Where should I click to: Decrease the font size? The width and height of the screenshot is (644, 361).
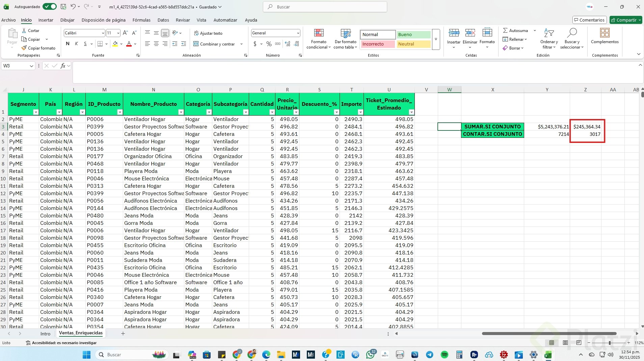coord(134,33)
